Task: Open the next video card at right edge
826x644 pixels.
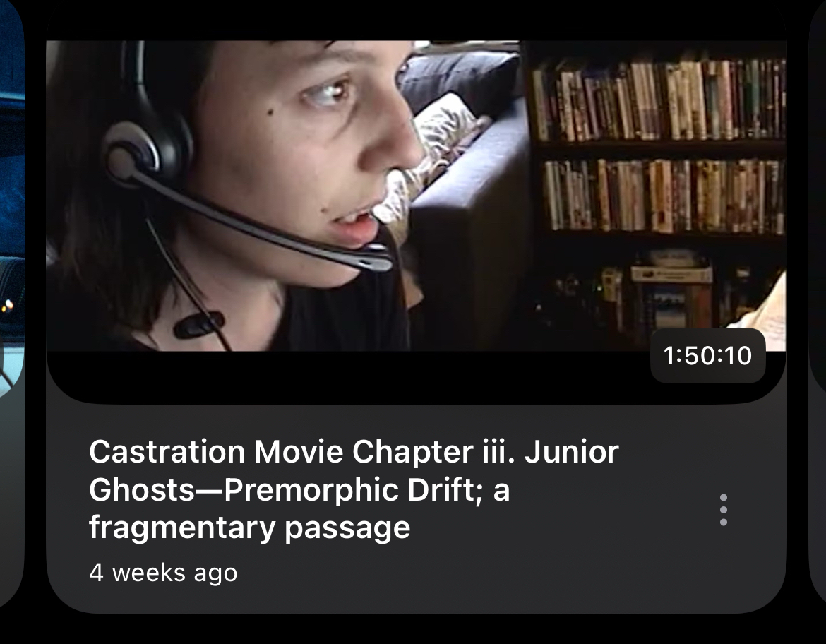Action: point(817,306)
